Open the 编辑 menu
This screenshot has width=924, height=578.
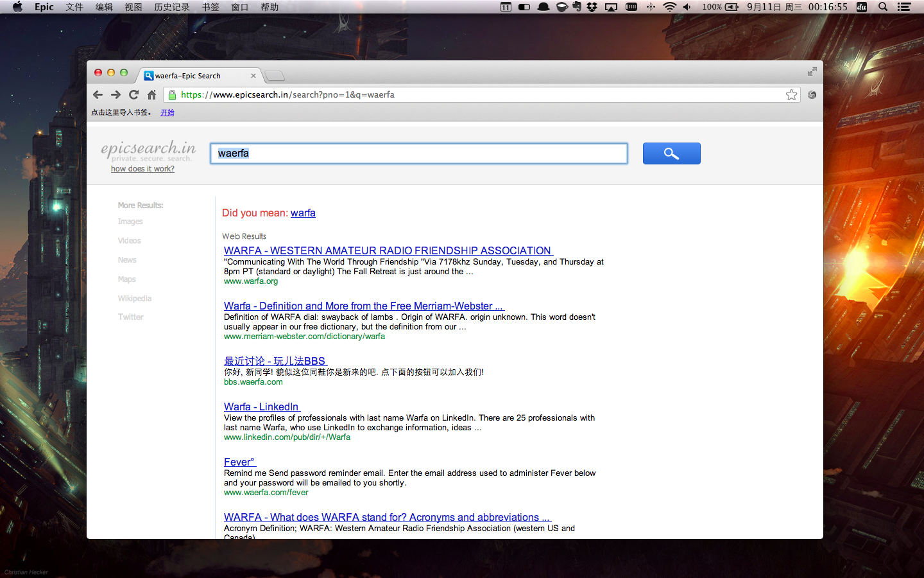tap(104, 7)
